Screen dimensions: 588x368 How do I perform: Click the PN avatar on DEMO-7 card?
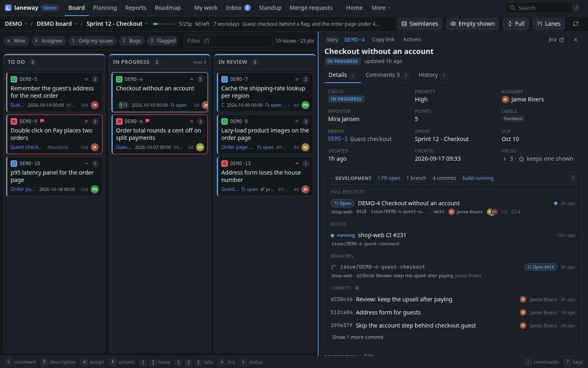305,105
